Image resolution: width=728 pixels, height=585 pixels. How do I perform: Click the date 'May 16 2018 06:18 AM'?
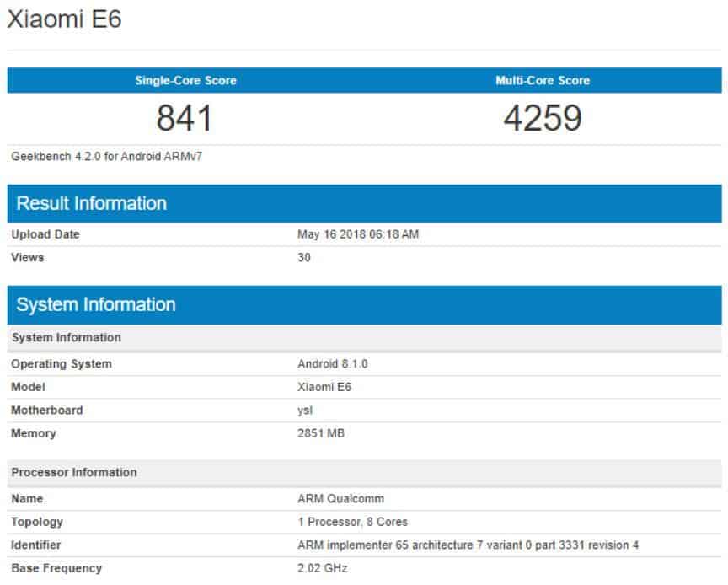pos(358,234)
